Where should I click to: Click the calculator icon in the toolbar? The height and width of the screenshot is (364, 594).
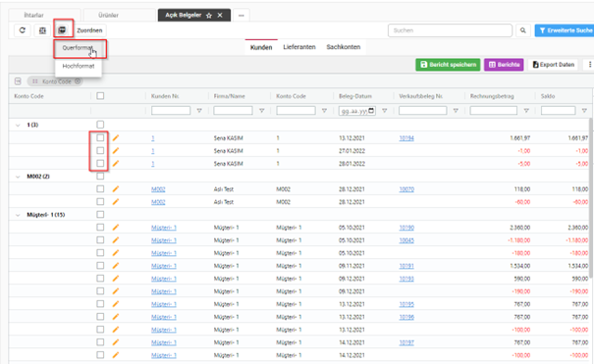[42, 30]
